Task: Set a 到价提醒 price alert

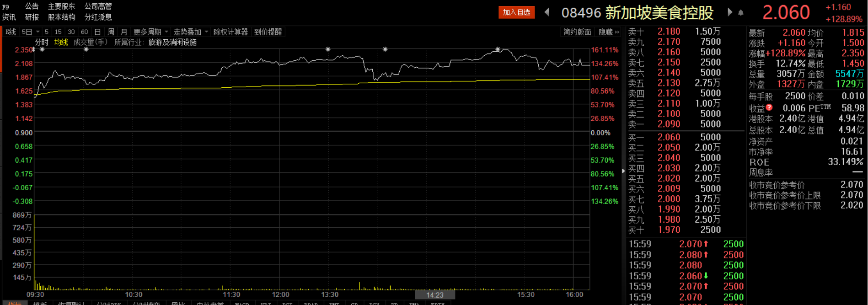Action: (x=268, y=32)
